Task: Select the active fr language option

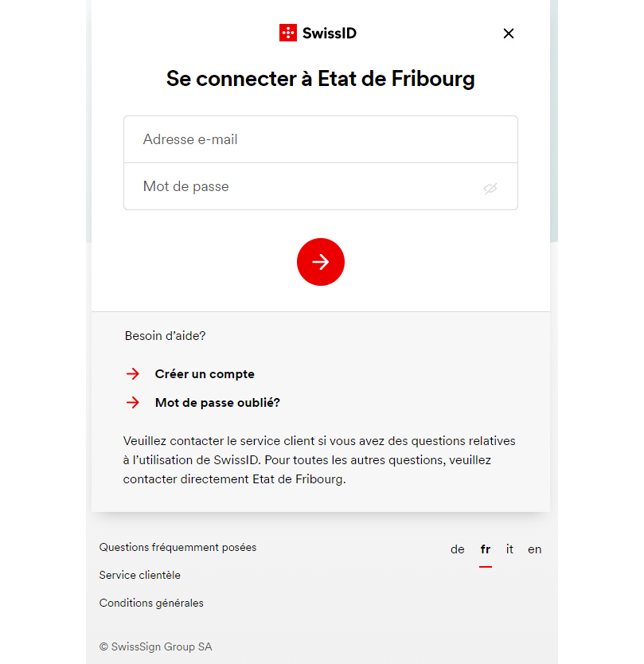Action: click(x=486, y=549)
